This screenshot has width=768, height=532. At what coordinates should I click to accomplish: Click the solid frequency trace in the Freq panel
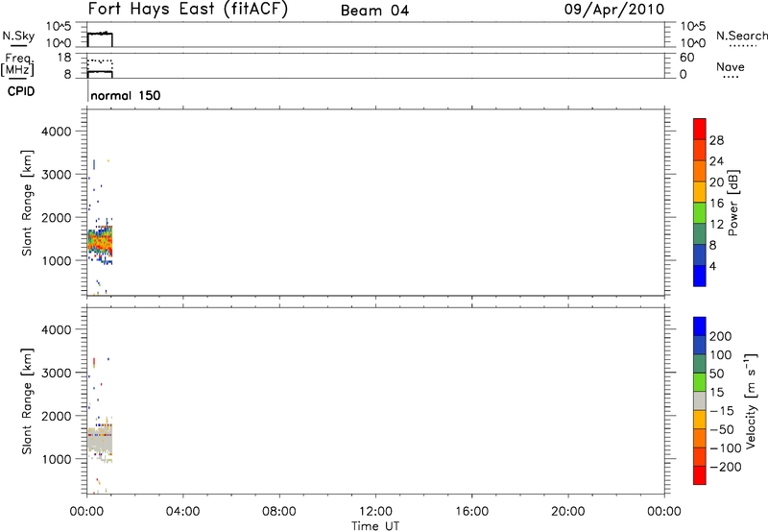pos(100,71)
